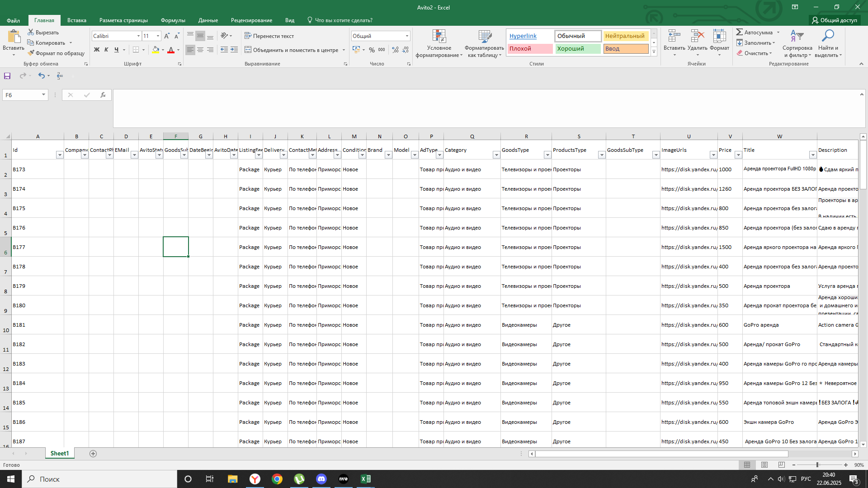Toggle bold (Ж) formatting

pyautogui.click(x=96, y=50)
